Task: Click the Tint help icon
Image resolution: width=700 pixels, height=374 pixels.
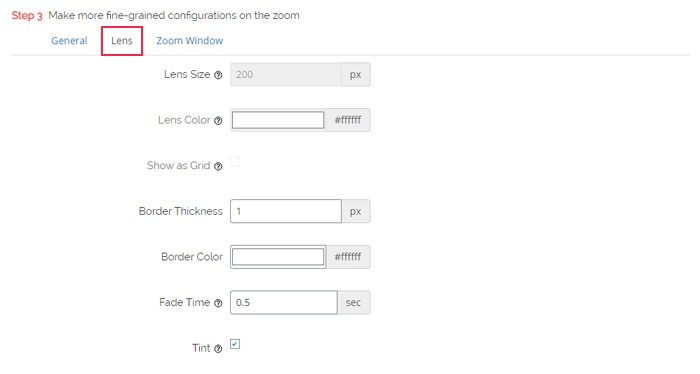Action: click(218, 349)
